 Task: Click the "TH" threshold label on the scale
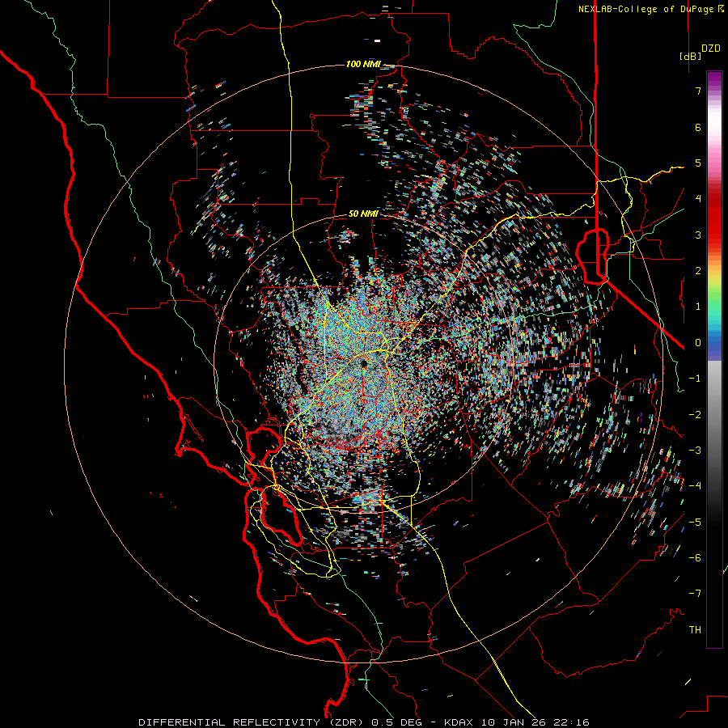click(x=695, y=629)
